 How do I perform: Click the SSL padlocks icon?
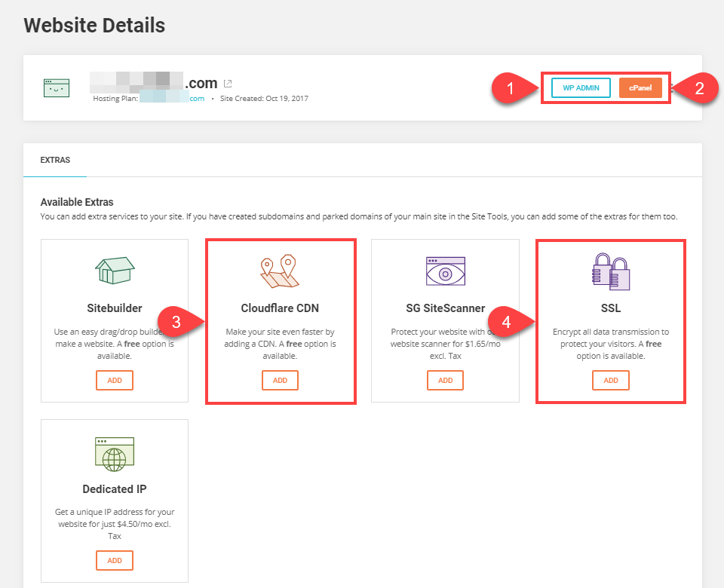click(x=610, y=270)
